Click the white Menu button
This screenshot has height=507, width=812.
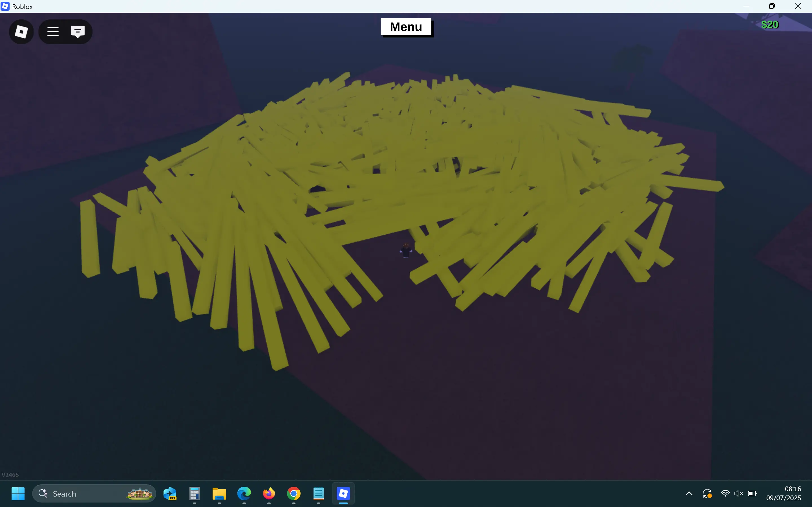click(x=406, y=27)
